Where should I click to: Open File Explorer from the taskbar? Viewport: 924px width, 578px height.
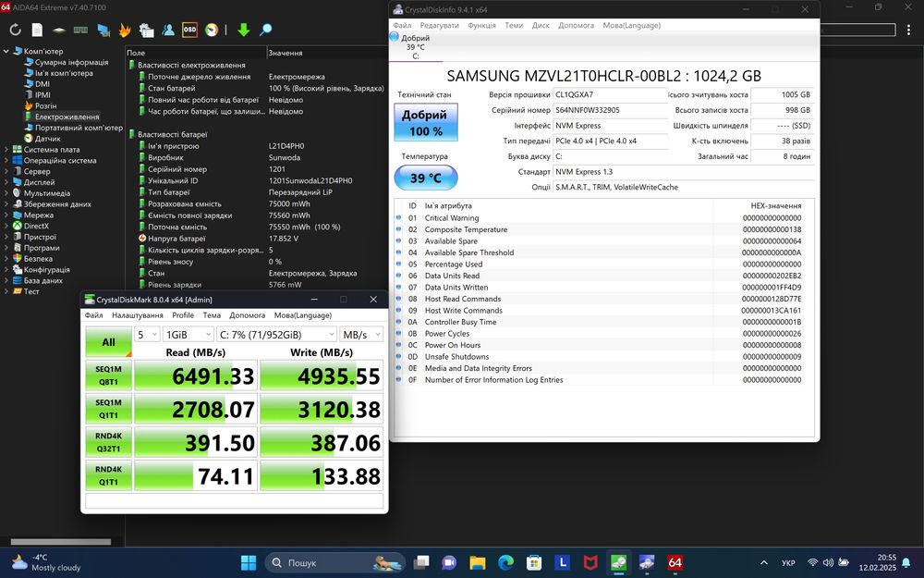pyautogui.click(x=478, y=562)
